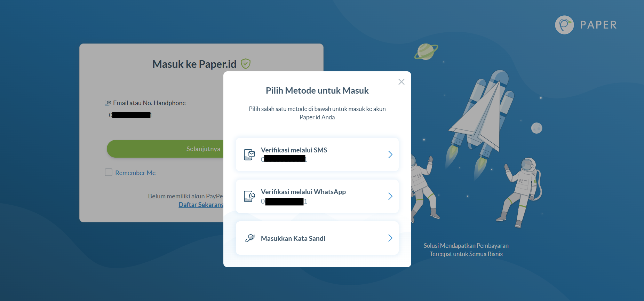Select Verifikasi melalui WhatsApp option
This screenshot has height=301, width=644.
click(317, 196)
